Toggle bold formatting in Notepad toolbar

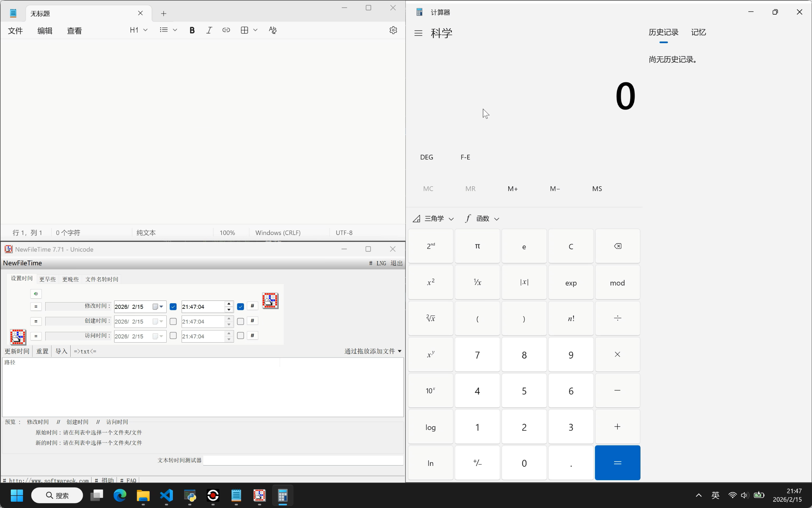point(192,30)
